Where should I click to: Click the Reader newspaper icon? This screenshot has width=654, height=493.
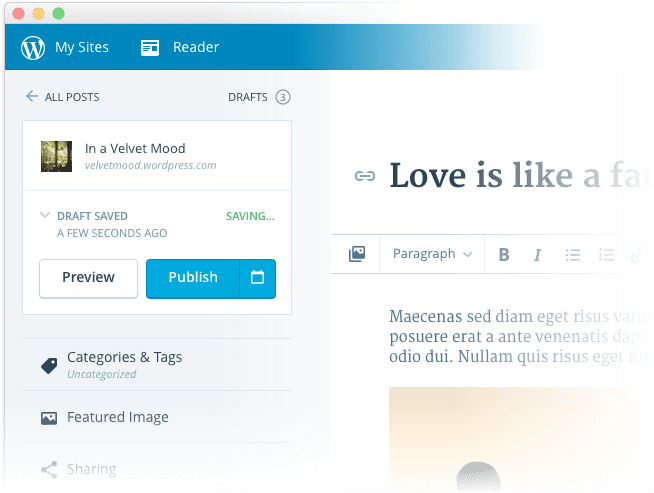tap(150, 48)
